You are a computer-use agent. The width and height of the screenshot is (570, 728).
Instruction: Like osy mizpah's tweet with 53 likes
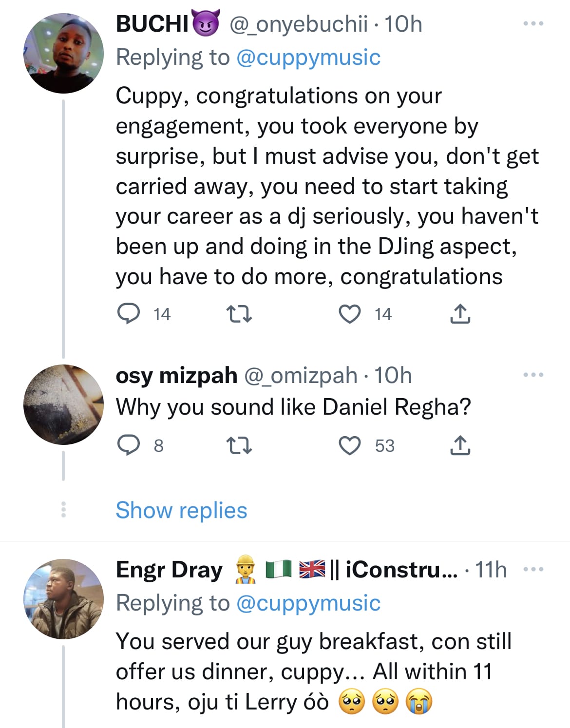point(350,445)
